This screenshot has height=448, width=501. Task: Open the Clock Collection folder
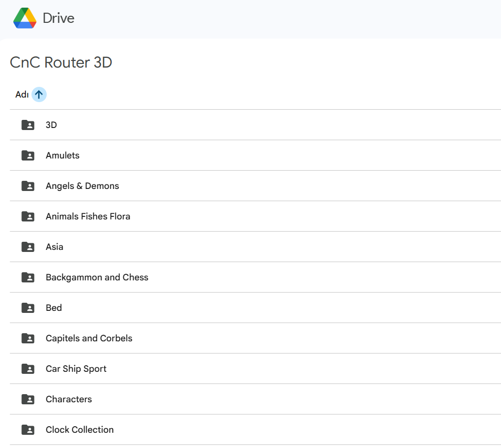pyautogui.click(x=80, y=430)
